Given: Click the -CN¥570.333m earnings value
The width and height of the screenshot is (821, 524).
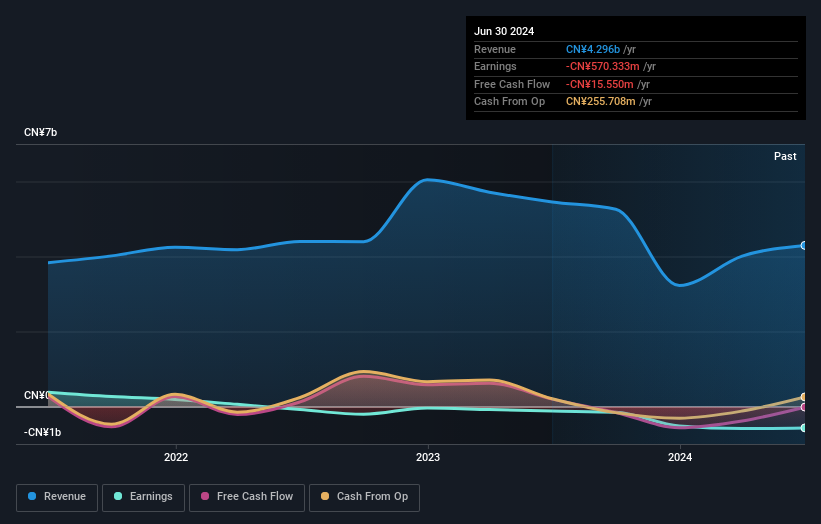Looking at the screenshot, I should click(x=602, y=66).
